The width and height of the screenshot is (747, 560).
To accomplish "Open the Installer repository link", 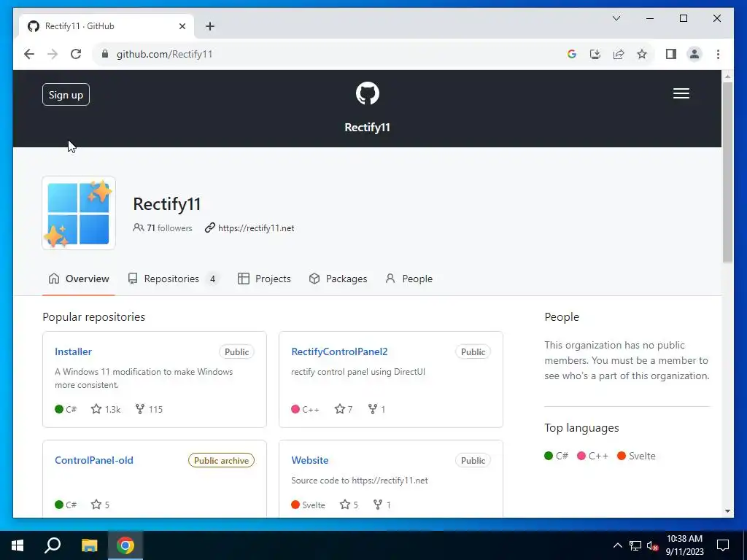I will [x=73, y=352].
